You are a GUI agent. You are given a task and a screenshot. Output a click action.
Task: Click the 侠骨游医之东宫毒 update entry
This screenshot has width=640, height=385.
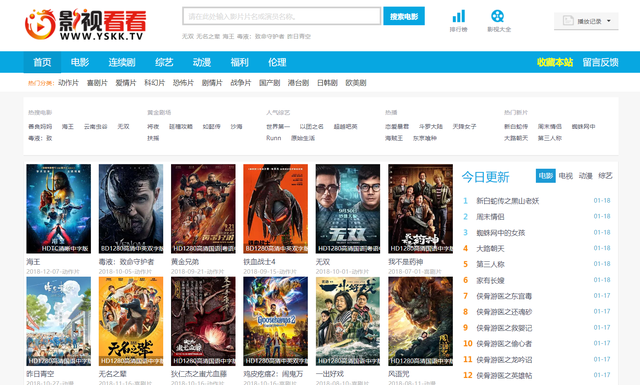(x=504, y=296)
